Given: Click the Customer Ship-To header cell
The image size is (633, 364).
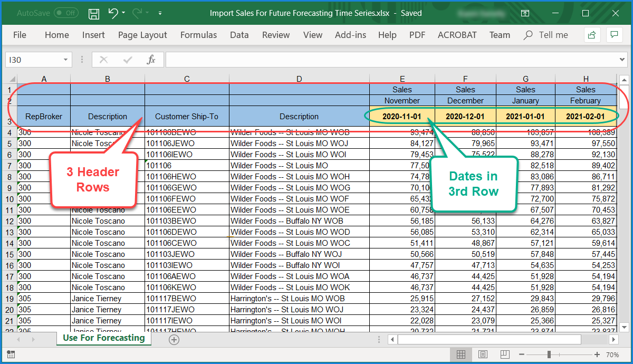Looking at the screenshot, I should tap(187, 117).
